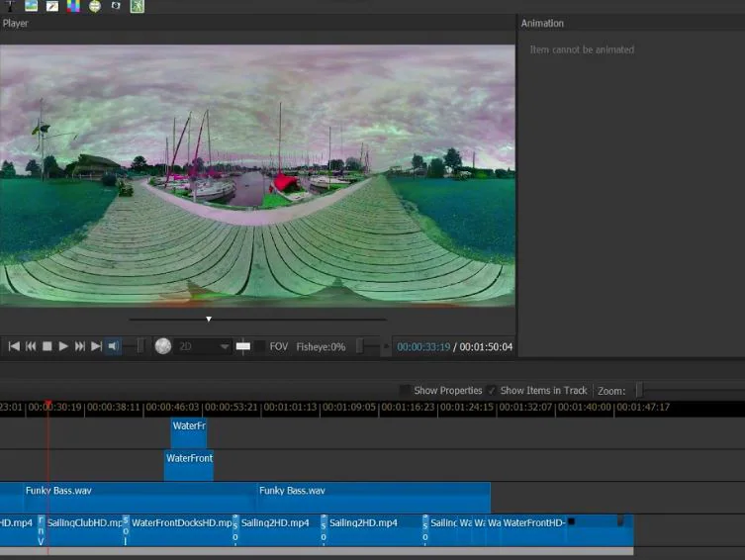Click the Animation panel title
The height and width of the screenshot is (560, 745).
click(542, 24)
